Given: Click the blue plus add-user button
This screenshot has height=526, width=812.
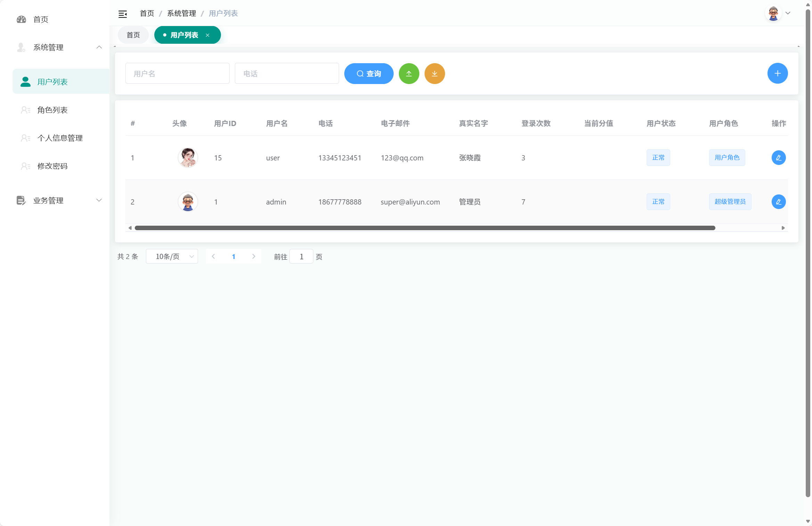Looking at the screenshot, I should click(x=777, y=73).
